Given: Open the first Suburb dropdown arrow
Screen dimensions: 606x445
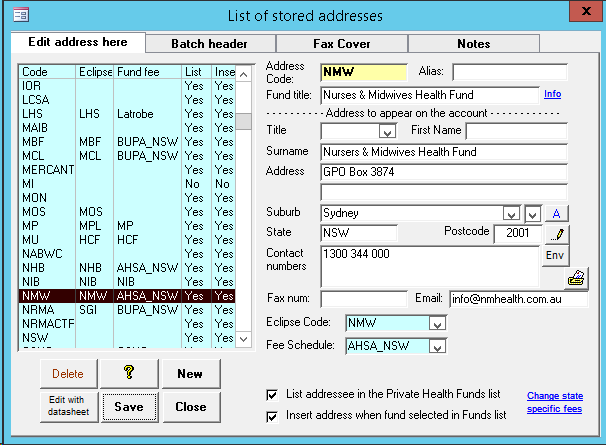Looking at the screenshot, I should (511, 214).
